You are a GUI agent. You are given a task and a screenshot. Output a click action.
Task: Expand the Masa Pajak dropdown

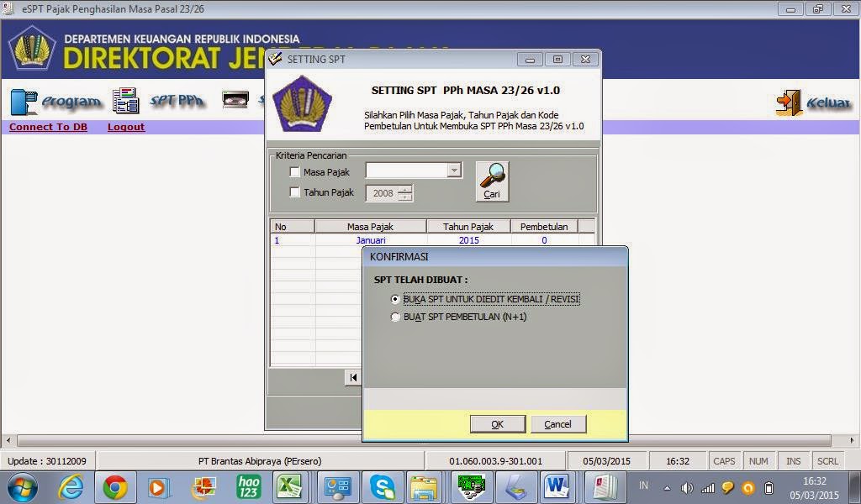(x=454, y=171)
